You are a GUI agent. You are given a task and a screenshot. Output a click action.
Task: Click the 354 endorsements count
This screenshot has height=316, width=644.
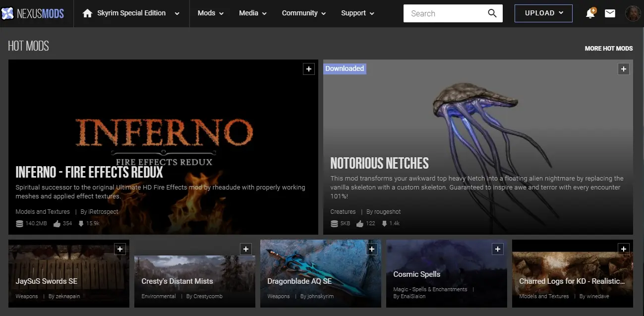coord(67,224)
